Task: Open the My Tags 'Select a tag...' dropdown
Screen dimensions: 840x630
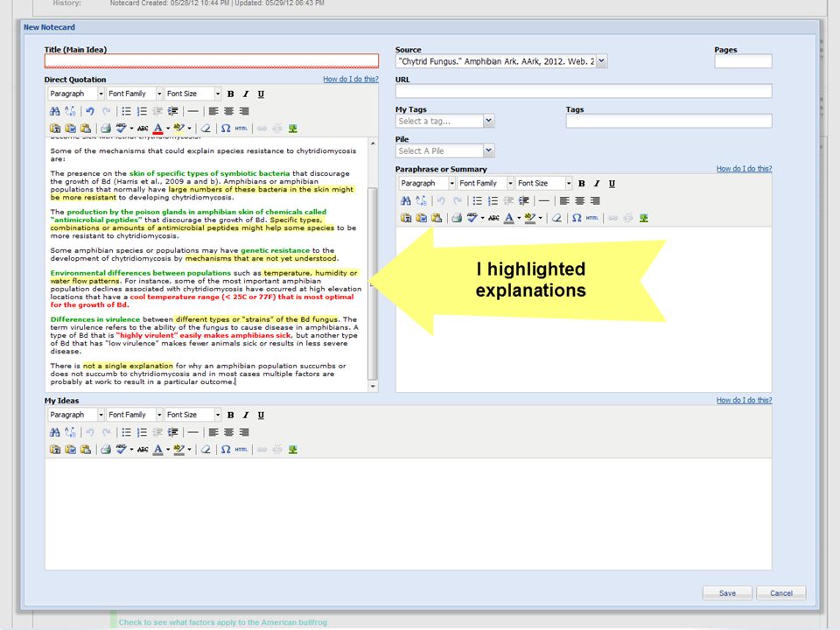Action: click(x=444, y=121)
